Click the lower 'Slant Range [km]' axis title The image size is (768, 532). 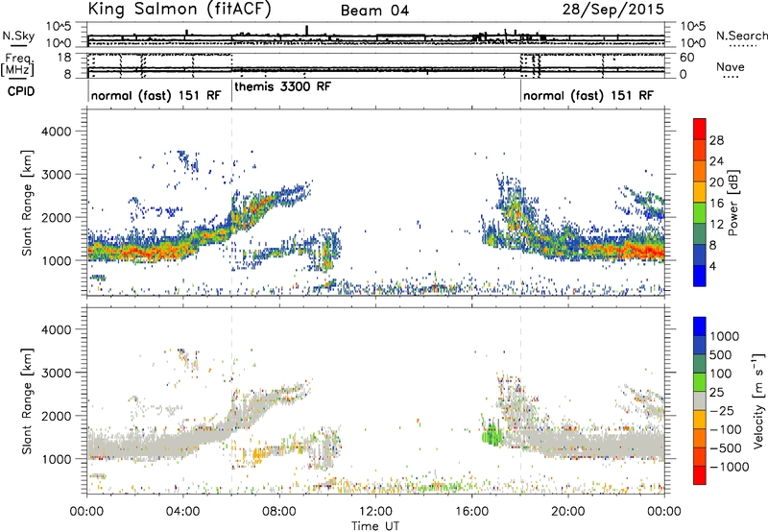point(28,401)
